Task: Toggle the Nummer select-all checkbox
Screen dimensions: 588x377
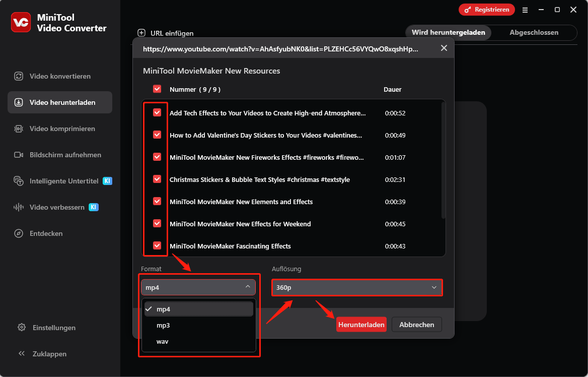Action: [157, 89]
